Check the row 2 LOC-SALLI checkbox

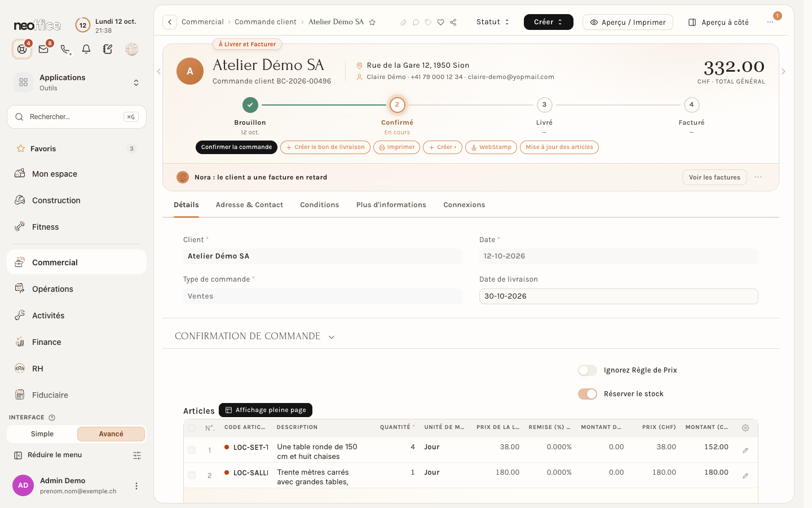pos(192,475)
